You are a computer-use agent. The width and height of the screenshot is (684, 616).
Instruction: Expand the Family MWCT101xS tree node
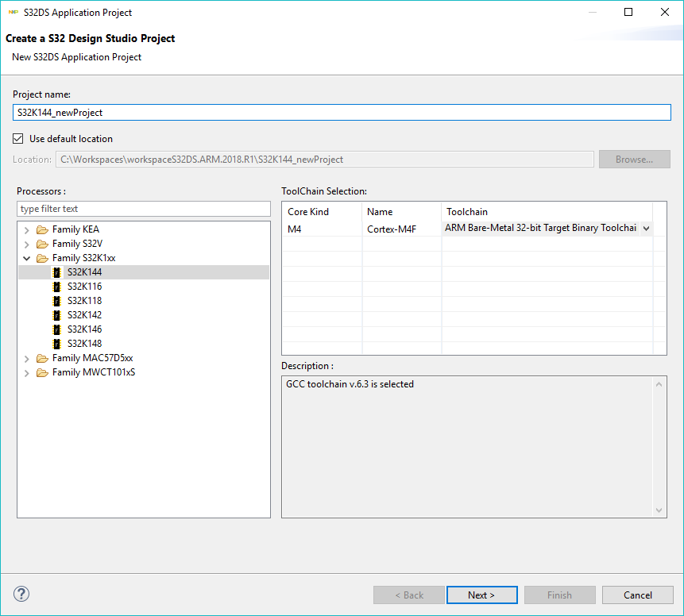coord(26,373)
